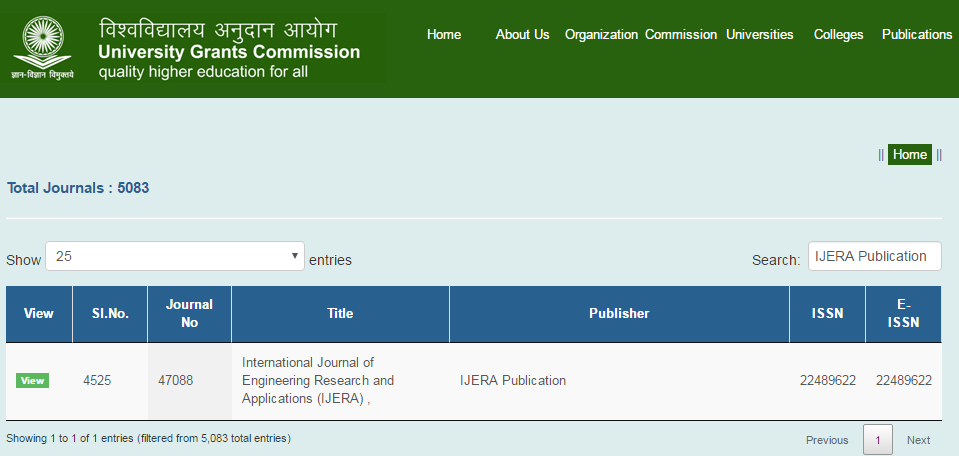Sort table by E-ISSN column
The image size is (959, 456).
903,314
